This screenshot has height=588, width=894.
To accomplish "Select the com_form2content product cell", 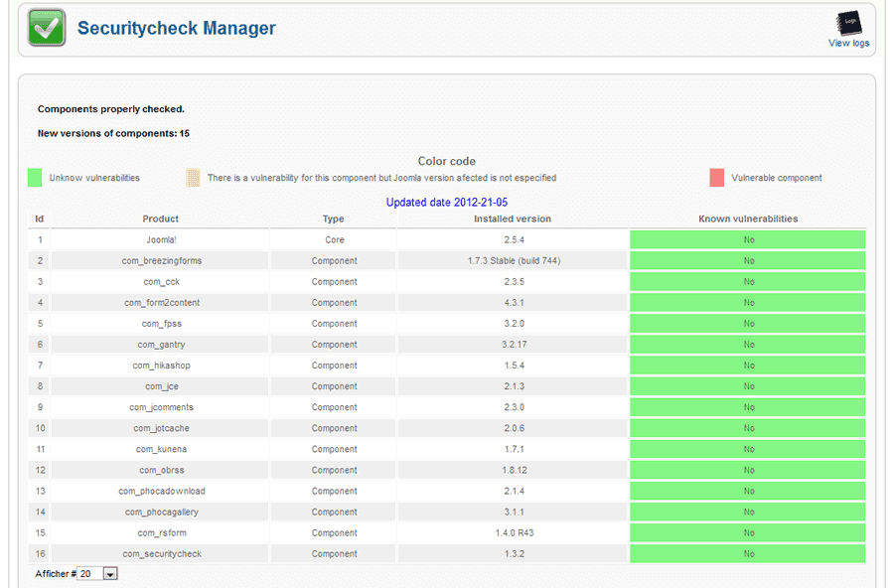I will point(161,303).
